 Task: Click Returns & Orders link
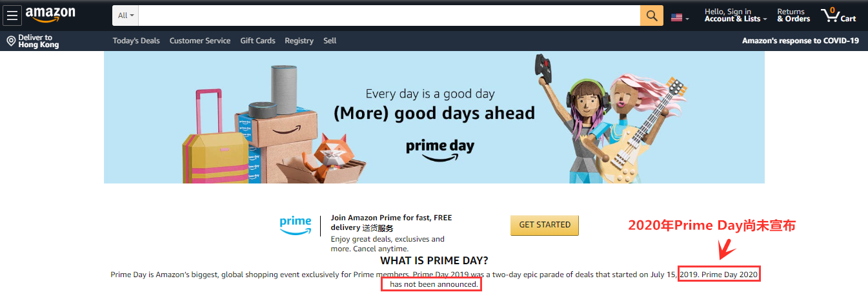tap(793, 16)
